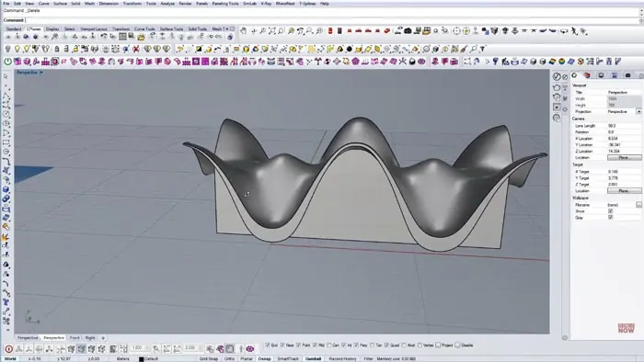Select the pointer arrow tool in left toolbar
644x362 pixels.
point(6,76)
